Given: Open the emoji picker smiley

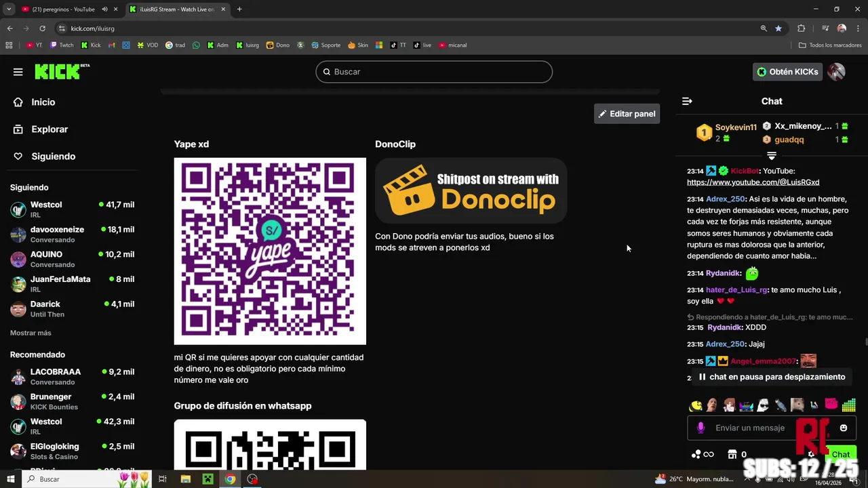Looking at the screenshot, I should pyautogui.click(x=844, y=428).
